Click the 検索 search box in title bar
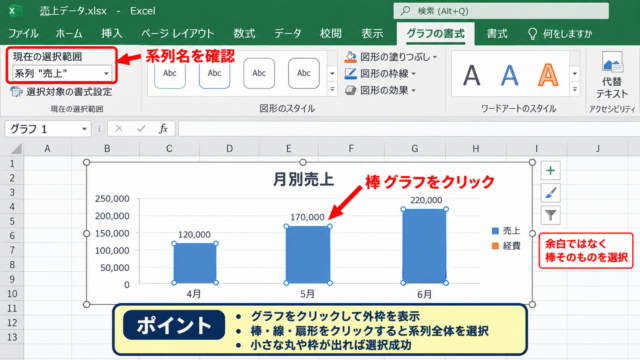Viewport: 640px width, 360px height. [501, 11]
